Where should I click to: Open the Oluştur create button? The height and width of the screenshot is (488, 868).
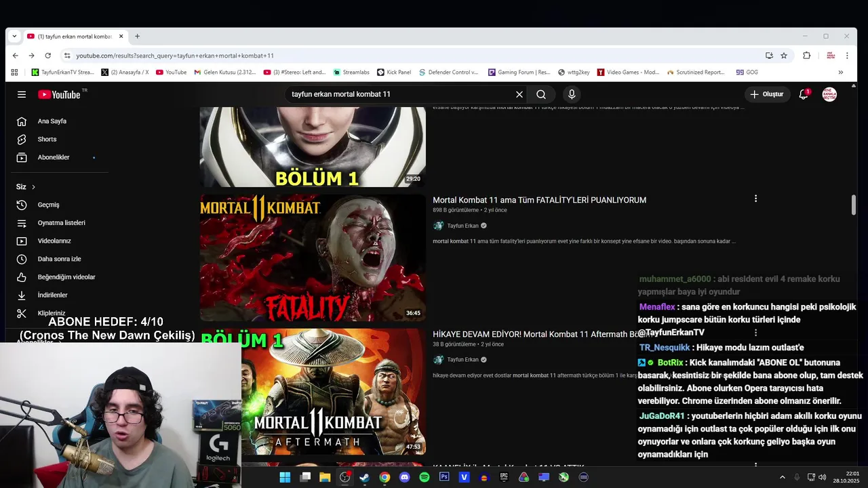coord(767,94)
